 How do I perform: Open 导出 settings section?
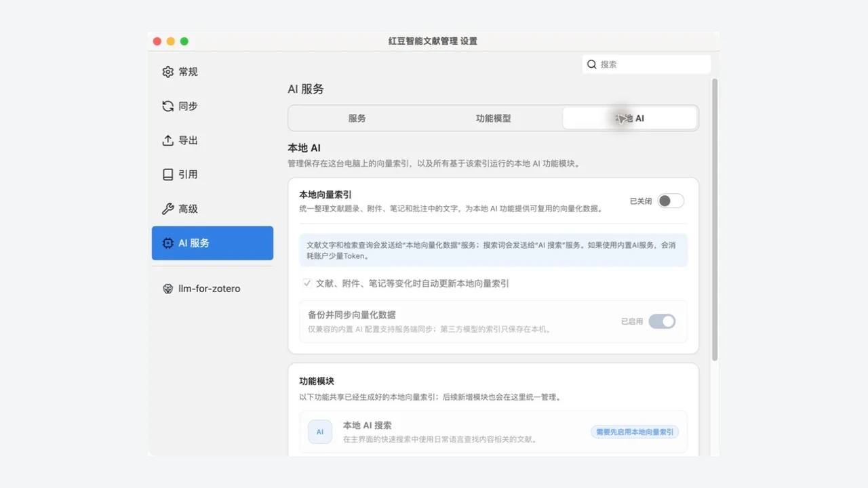[212, 140]
